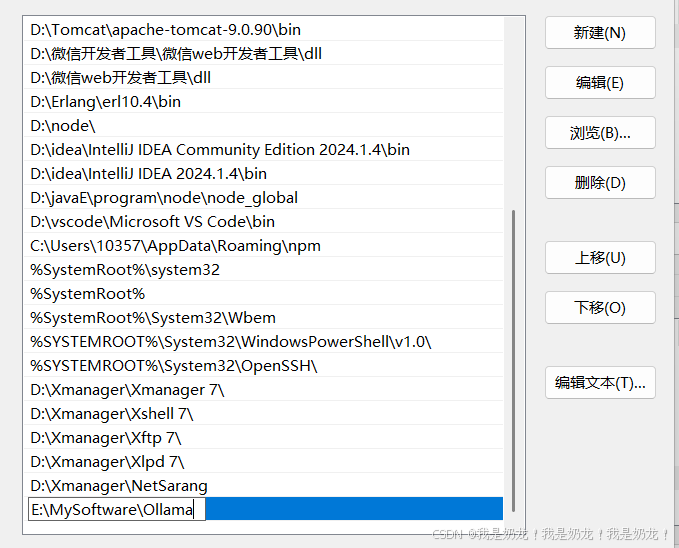
Task: Select D:\微信开发者工具\微信web开发者工具\dll entry
Action: tap(263, 53)
